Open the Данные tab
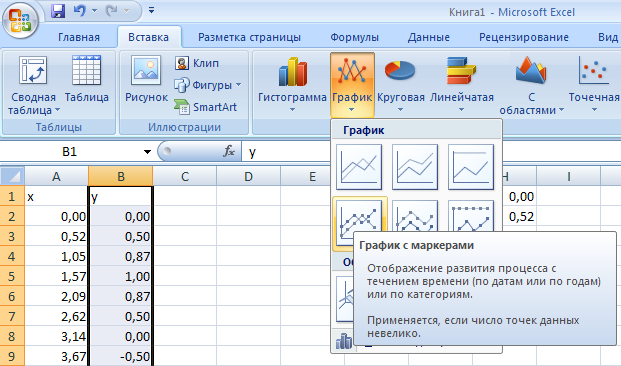 pos(429,37)
